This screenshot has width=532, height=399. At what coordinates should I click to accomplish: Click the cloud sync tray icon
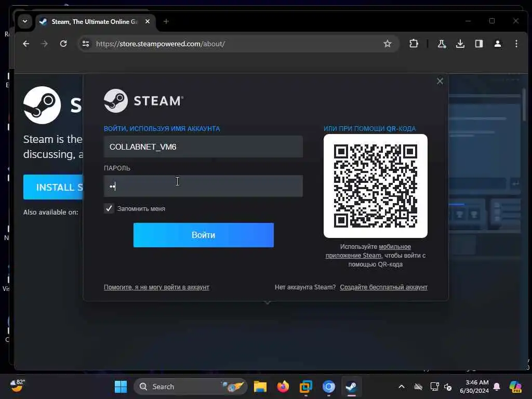tap(418, 387)
